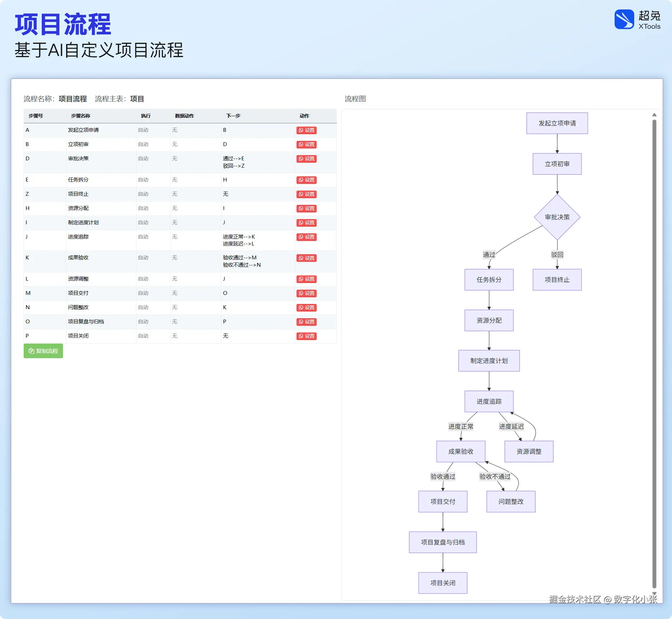Click the 复制流程 copy button

(43, 351)
